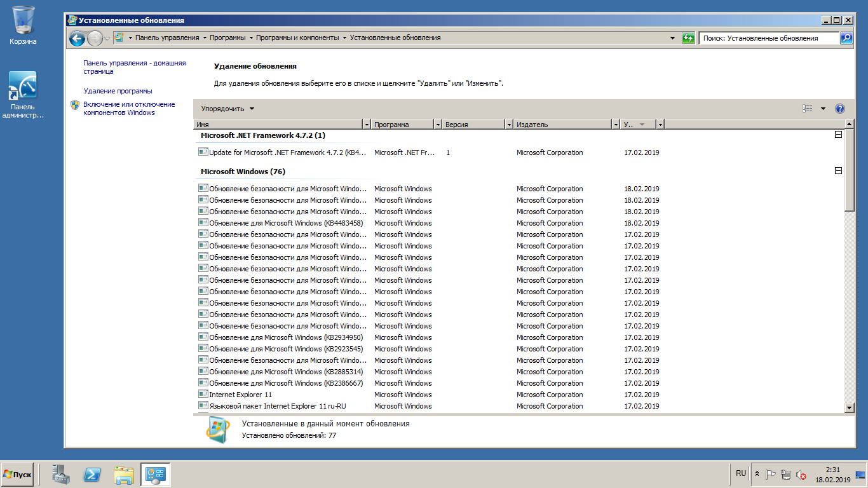Click Установленные обновления breadcrumb
The image size is (868, 488).
tap(395, 38)
